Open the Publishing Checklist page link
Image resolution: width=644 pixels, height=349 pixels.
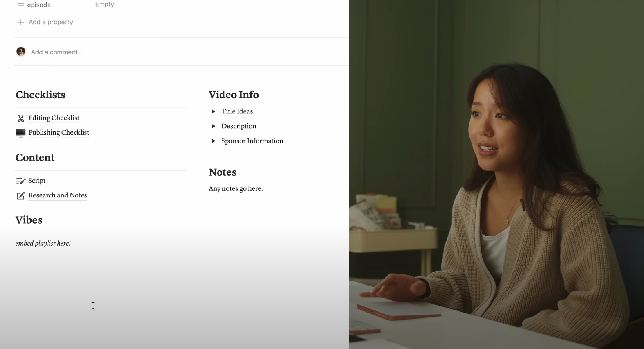[x=59, y=133]
